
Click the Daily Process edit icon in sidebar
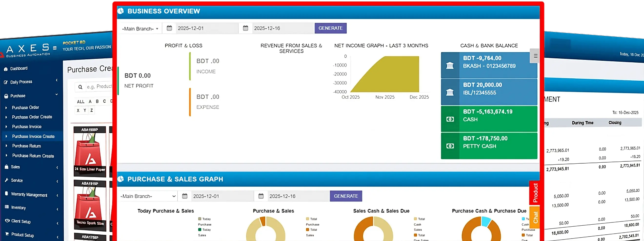click(6, 82)
